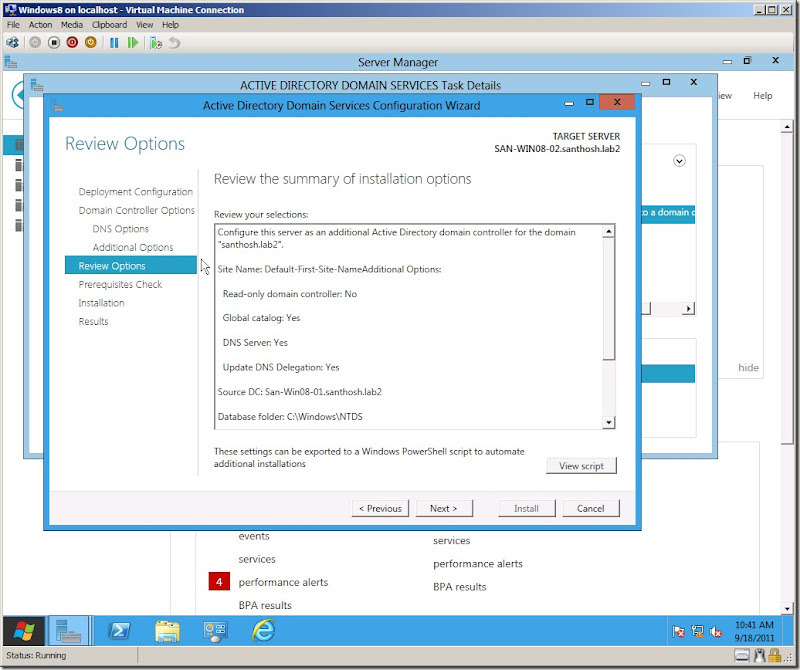800x670 pixels.
Task: Click the Action Center flag tray icon
Action: pos(678,632)
